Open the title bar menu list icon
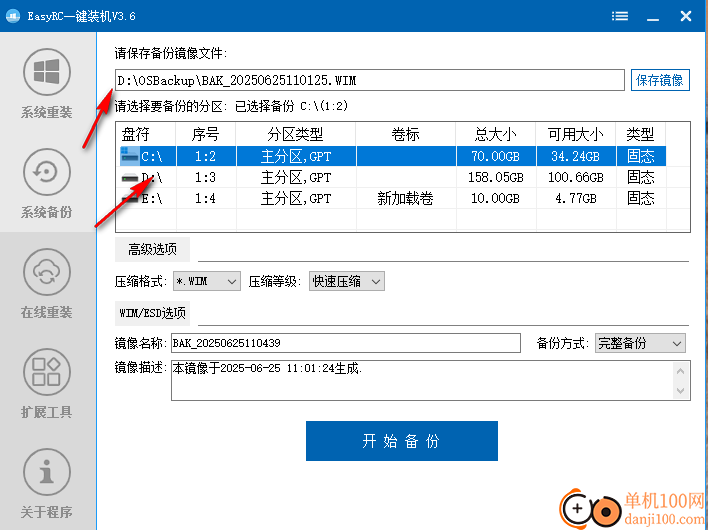Screen dimensions: 708x530 (x=620, y=16)
